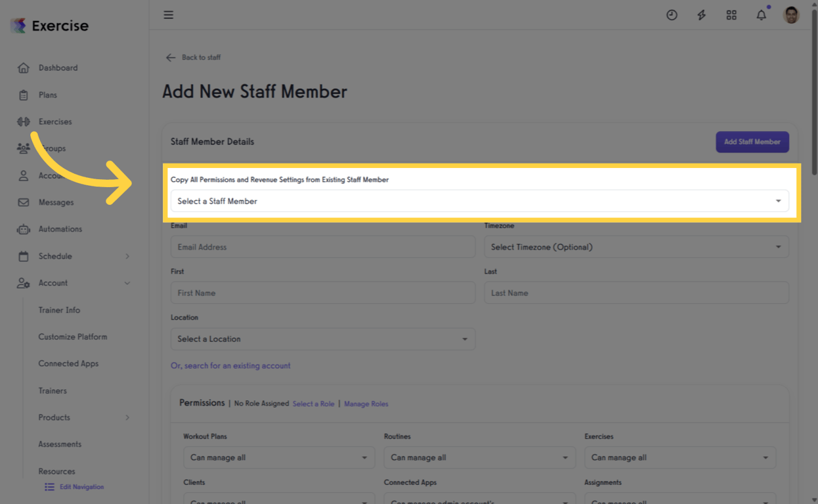Select Trainer Info from the sidebar
The height and width of the screenshot is (504, 818).
tap(59, 310)
